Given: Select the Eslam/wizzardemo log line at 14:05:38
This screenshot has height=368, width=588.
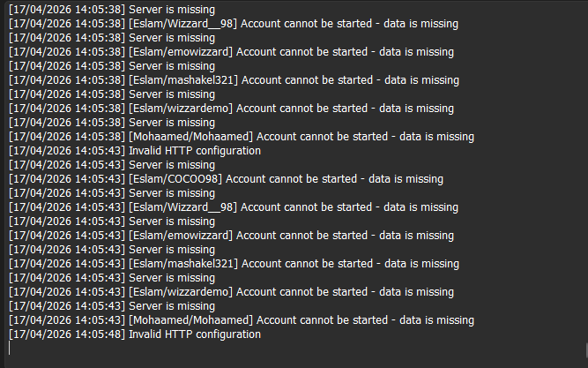Looking at the screenshot, I should [231, 109].
